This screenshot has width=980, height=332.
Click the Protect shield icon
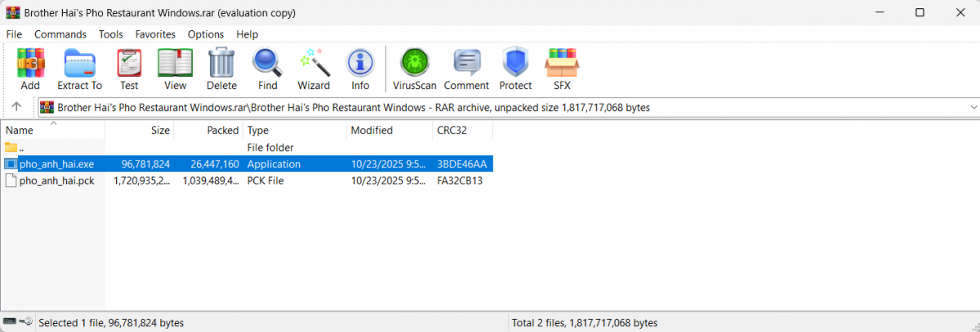pyautogui.click(x=515, y=62)
